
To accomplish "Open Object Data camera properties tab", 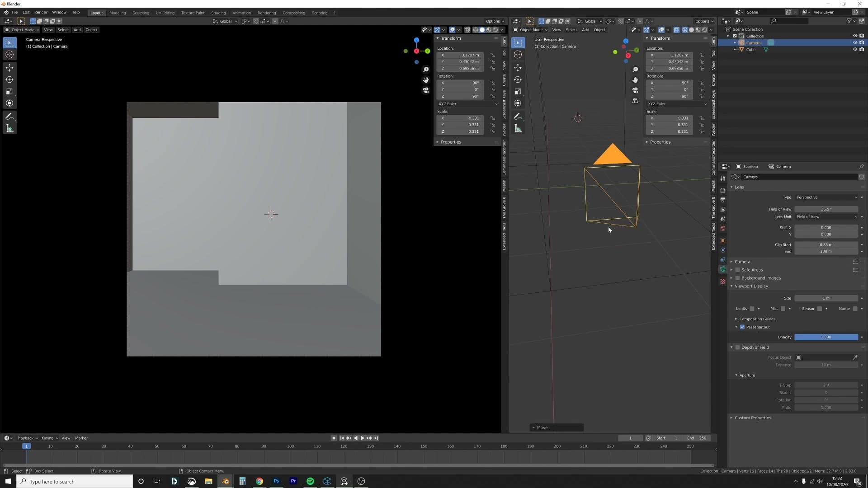I will [x=723, y=269].
